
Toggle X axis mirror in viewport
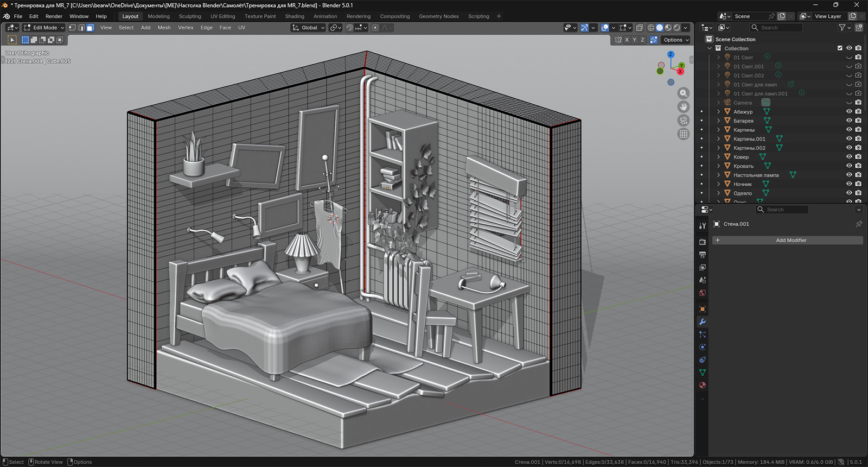627,40
